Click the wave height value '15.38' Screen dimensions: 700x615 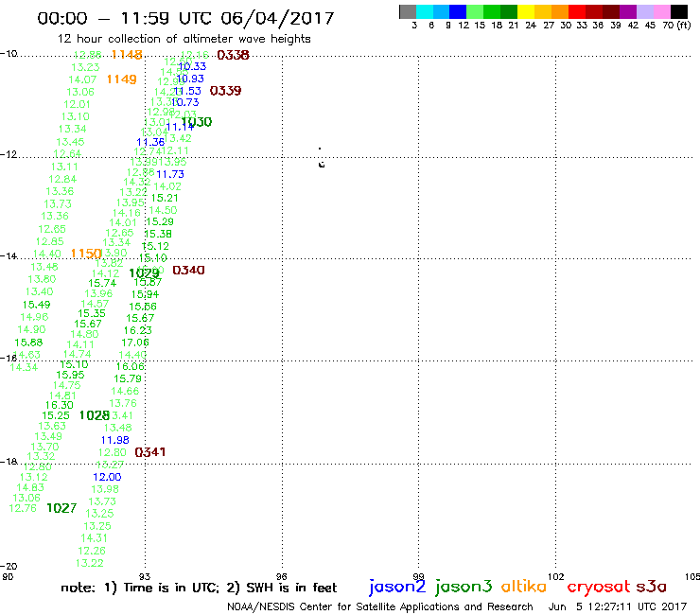158,234
